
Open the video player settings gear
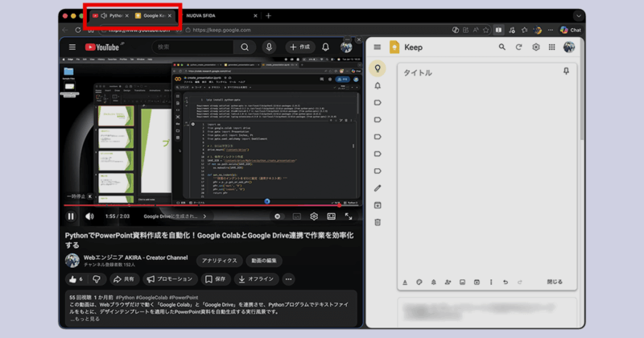314,216
